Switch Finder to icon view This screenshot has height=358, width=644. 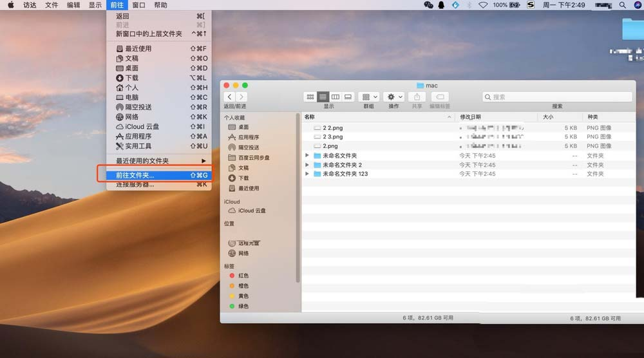coord(310,97)
